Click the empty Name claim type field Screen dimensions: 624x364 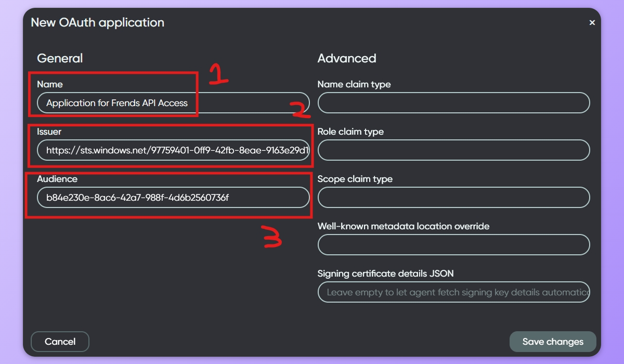[x=453, y=103]
